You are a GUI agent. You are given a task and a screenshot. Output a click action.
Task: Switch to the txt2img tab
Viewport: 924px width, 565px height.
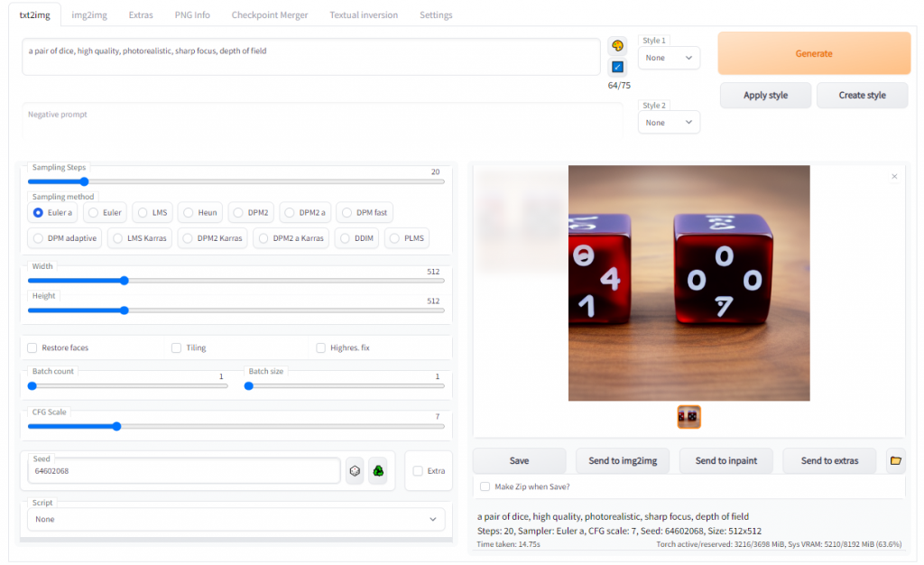point(35,14)
